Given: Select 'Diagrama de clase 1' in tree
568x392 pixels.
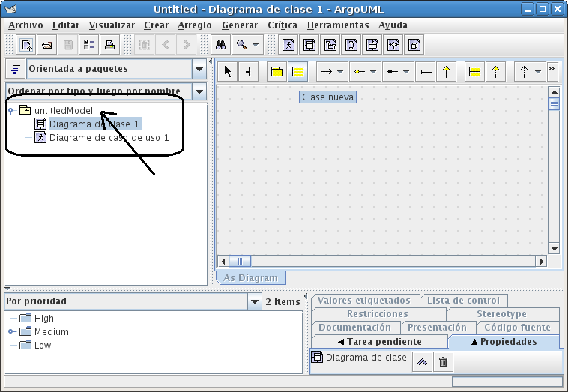Looking at the screenshot, I should click(x=94, y=124).
